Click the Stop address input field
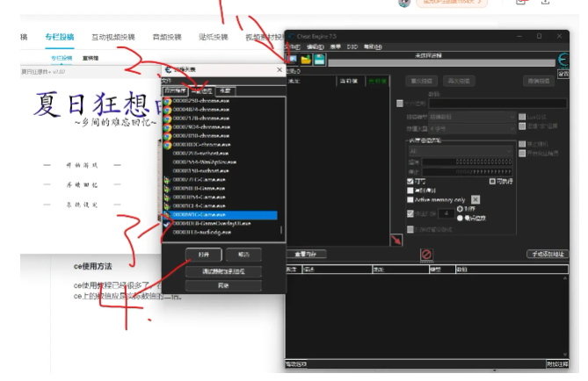Viewport: 588px width, 381px height. point(467,171)
